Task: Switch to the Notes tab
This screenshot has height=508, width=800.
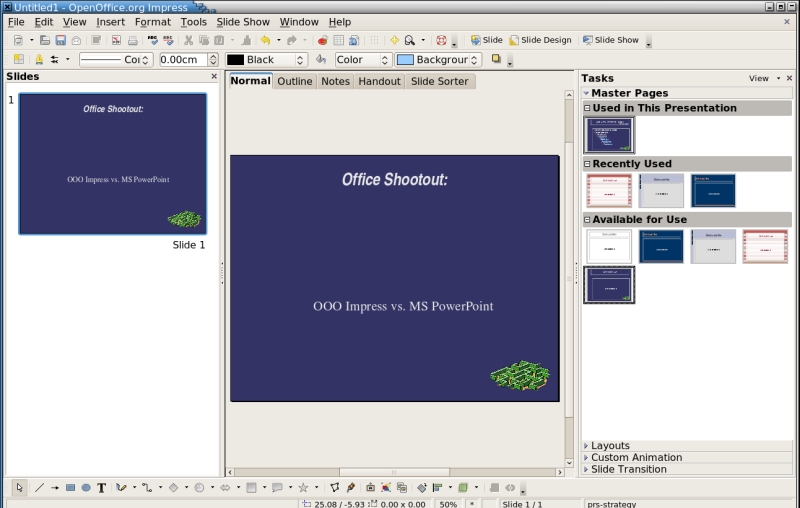Action: pyautogui.click(x=335, y=81)
